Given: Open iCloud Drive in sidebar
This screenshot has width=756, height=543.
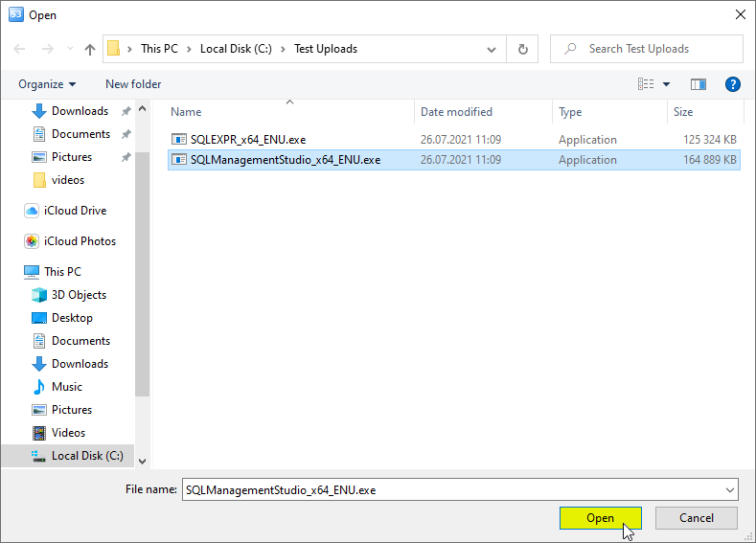Looking at the screenshot, I should pos(65,211).
